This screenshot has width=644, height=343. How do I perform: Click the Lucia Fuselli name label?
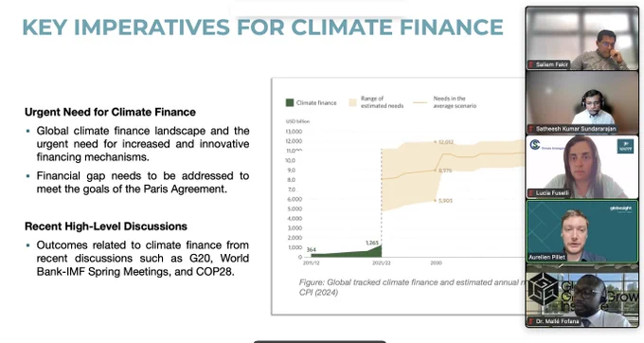tap(552, 193)
